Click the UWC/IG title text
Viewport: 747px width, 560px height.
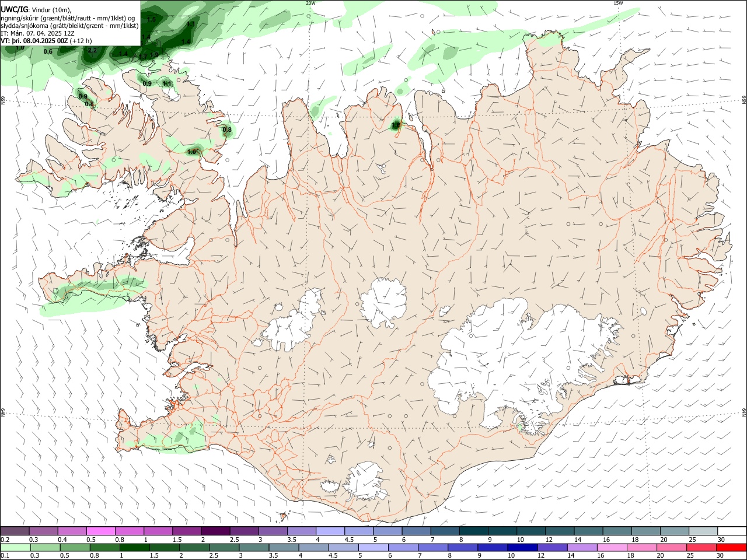click(14, 9)
